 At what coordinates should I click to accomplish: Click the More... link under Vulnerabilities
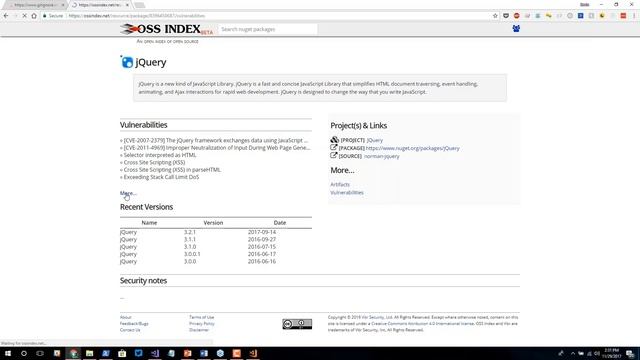pos(128,193)
